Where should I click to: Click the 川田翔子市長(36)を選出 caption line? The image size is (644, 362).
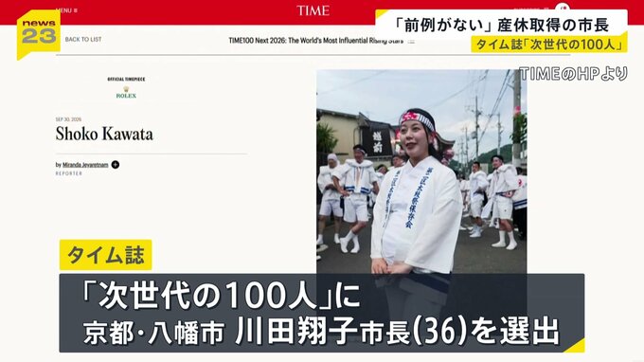(x=398, y=331)
